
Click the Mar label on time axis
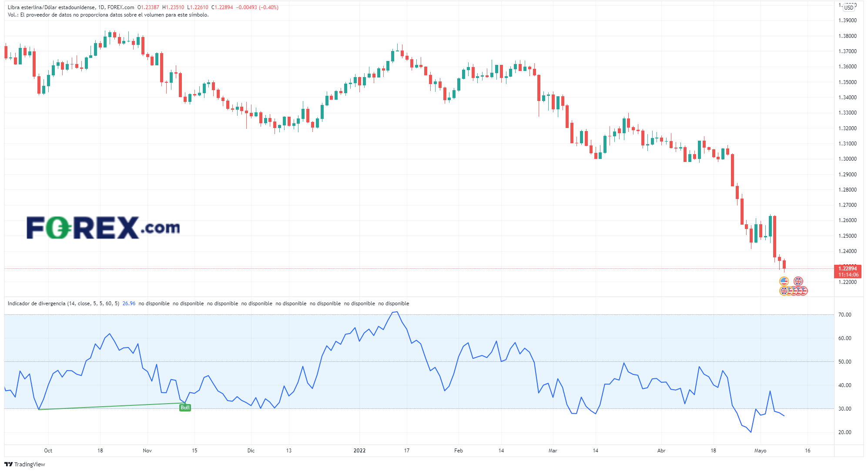[553, 451]
